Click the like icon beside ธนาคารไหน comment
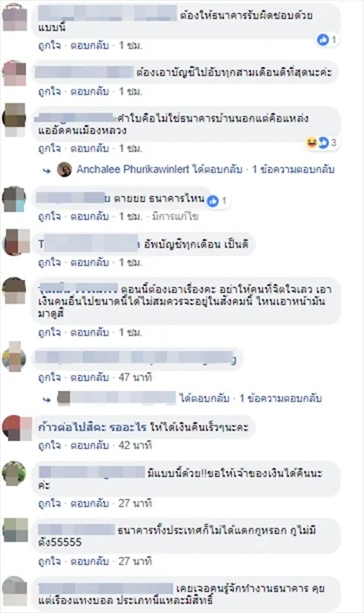Screen dimensions: 364x613 point(213,201)
